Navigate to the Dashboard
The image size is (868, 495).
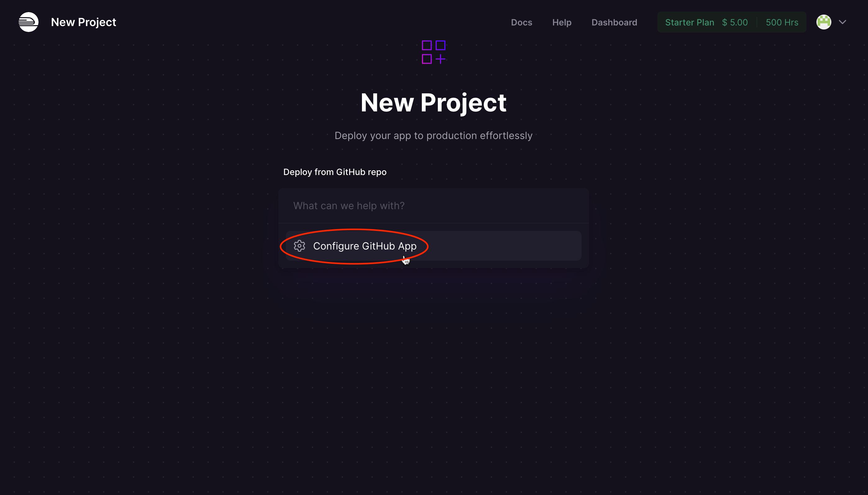[x=614, y=22]
